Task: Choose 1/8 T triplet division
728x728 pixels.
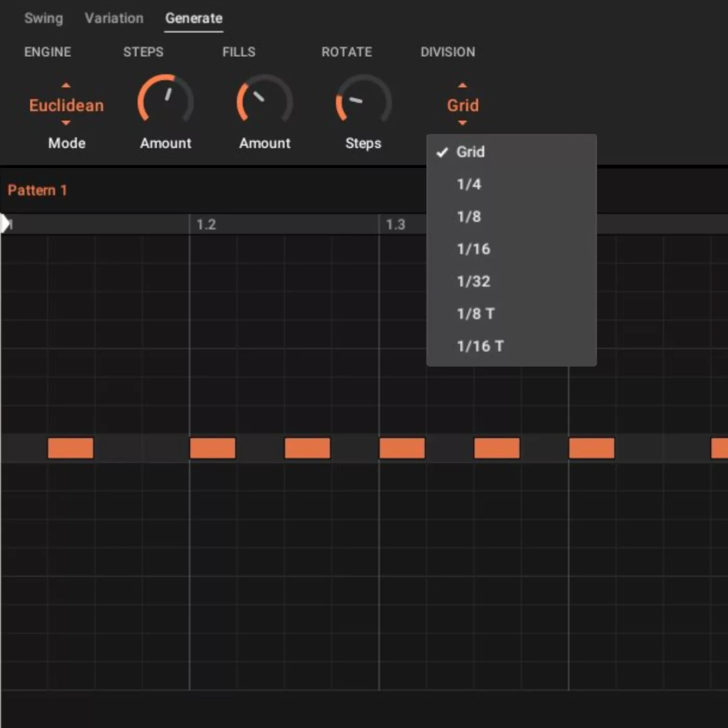Action: click(x=512, y=314)
